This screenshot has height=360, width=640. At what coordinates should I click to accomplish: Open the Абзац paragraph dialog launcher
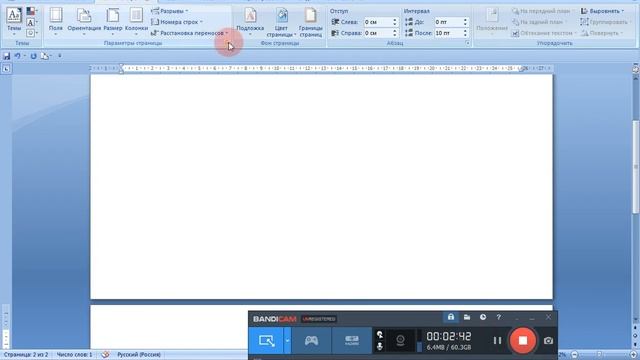tap(467, 43)
